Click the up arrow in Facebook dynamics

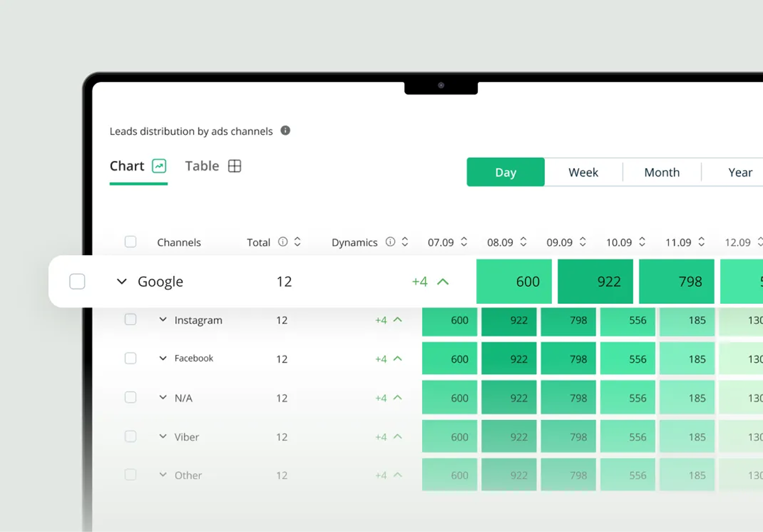coord(398,359)
